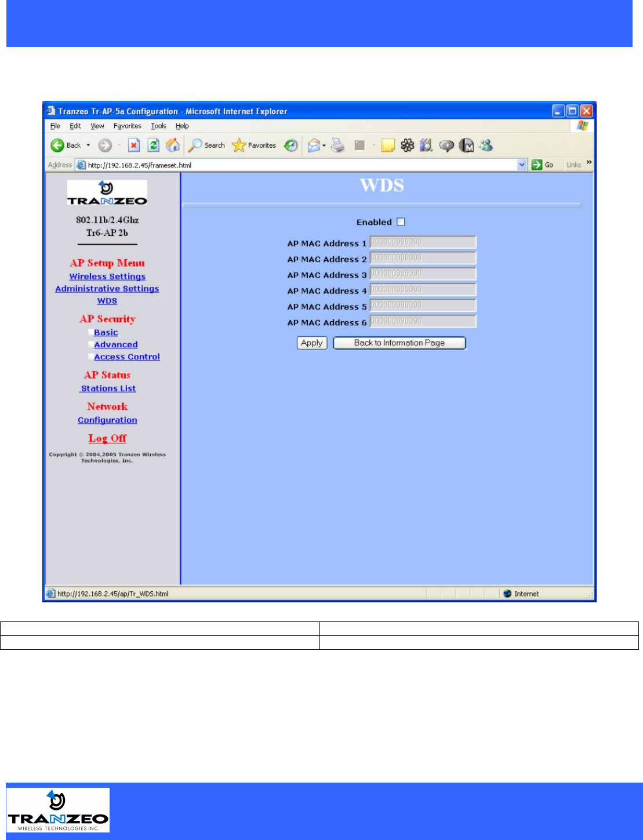Open the Wireless Settings link
Image resolution: width=643 pixels, height=840 pixels.
(107, 277)
